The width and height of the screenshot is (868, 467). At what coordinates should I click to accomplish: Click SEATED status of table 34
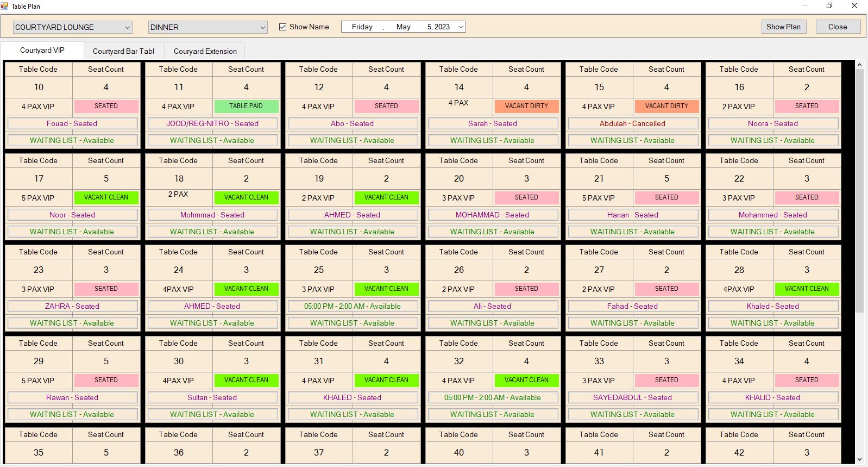pos(807,380)
